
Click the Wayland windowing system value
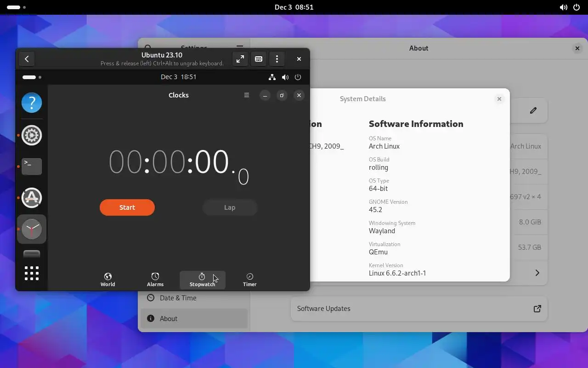click(382, 231)
